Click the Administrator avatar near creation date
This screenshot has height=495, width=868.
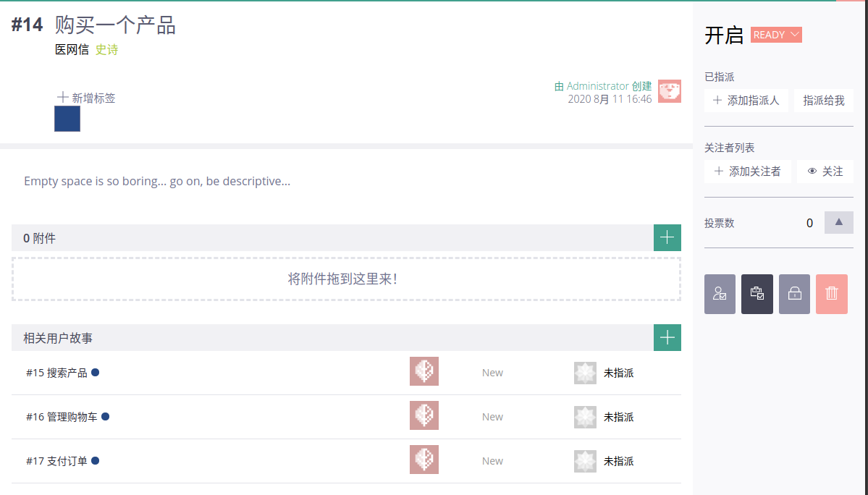pyautogui.click(x=669, y=91)
